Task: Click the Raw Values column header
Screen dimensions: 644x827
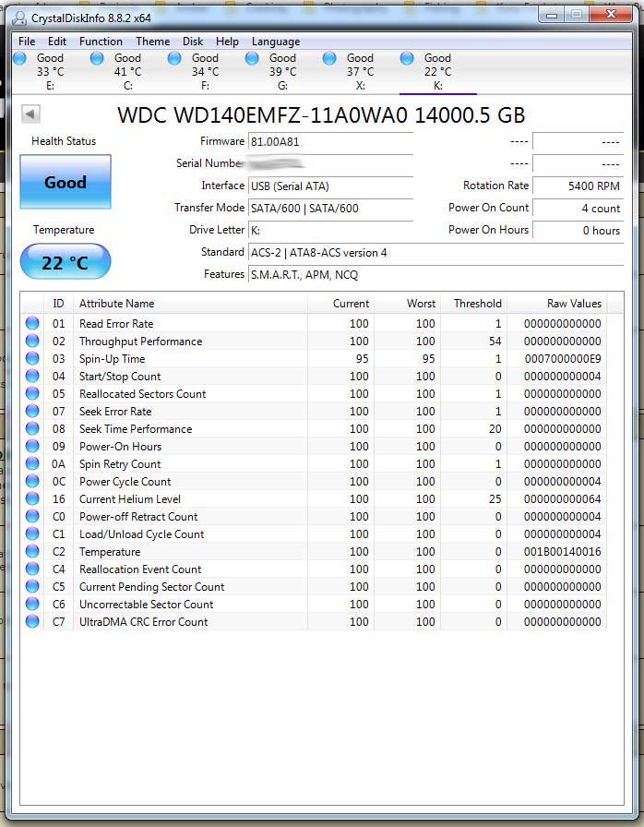Action: click(556, 304)
